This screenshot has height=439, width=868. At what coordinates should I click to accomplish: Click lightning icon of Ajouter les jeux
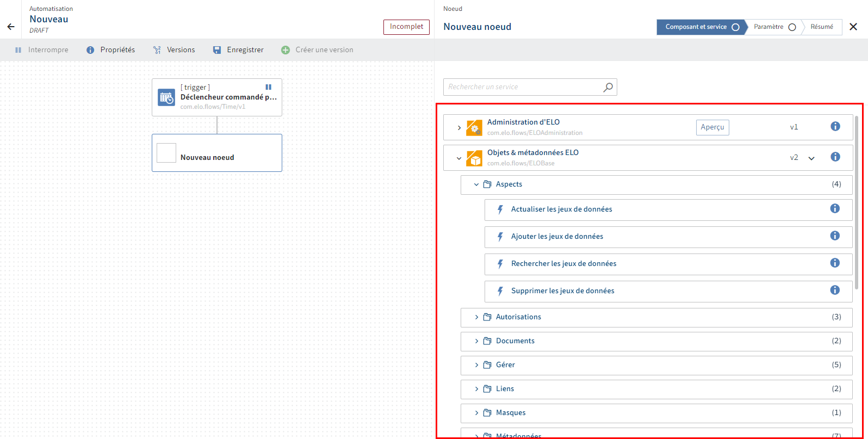pos(501,237)
